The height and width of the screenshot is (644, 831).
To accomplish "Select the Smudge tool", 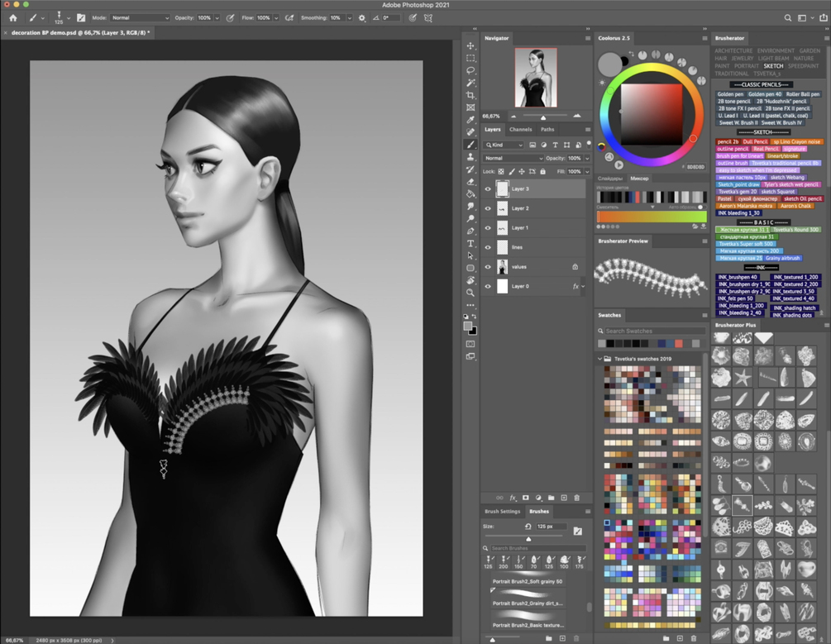I will point(470,206).
